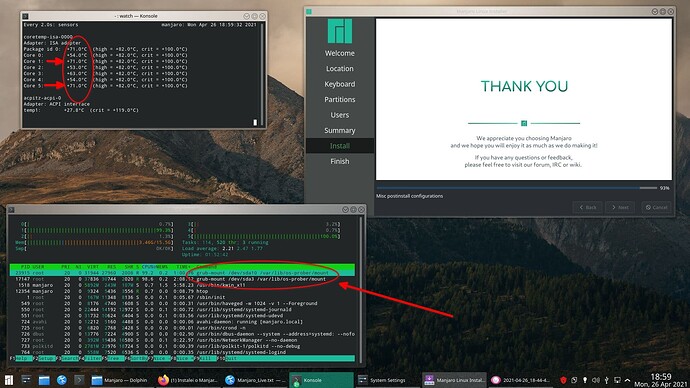Click the installer progress bar at 93%

pos(517,188)
